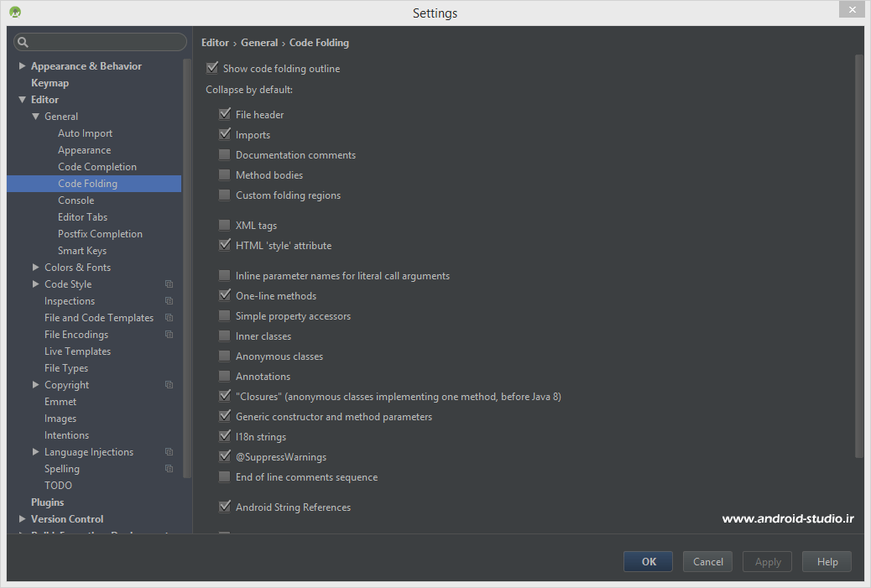The width and height of the screenshot is (871, 588).
Task: Click the project icon beside Language Injections
Action: pos(169,452)
